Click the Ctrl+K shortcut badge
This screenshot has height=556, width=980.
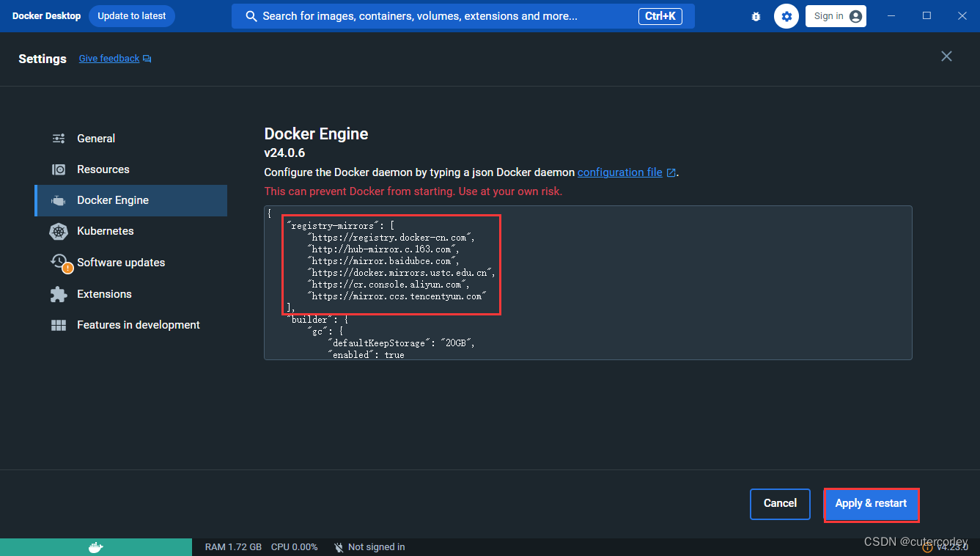click(x=660, y=16)
